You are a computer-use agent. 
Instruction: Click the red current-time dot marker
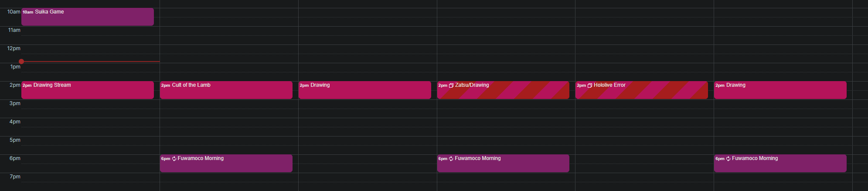point(21,61)
